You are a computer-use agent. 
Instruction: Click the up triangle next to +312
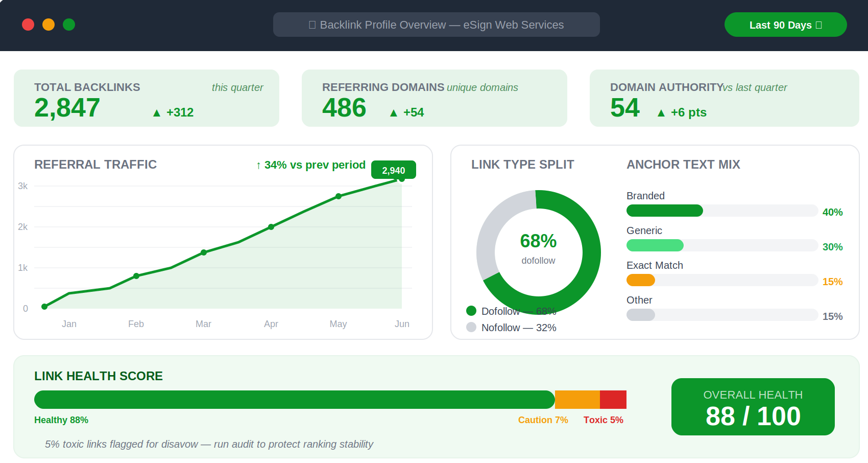[x=157, y=113]
